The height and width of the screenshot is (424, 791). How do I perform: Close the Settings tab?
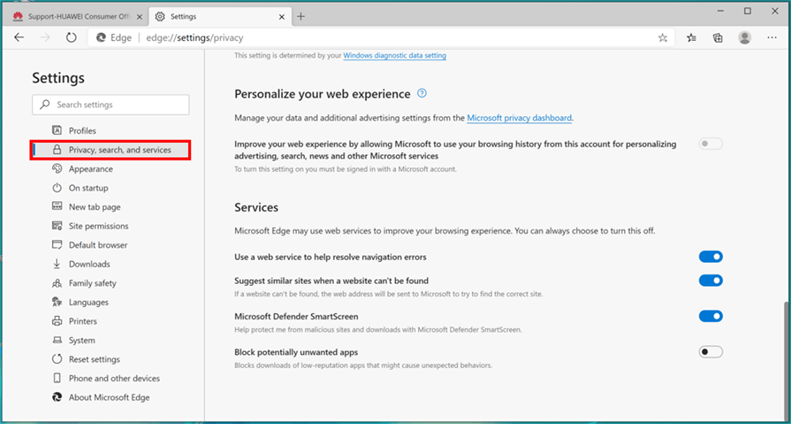point(282,17)
